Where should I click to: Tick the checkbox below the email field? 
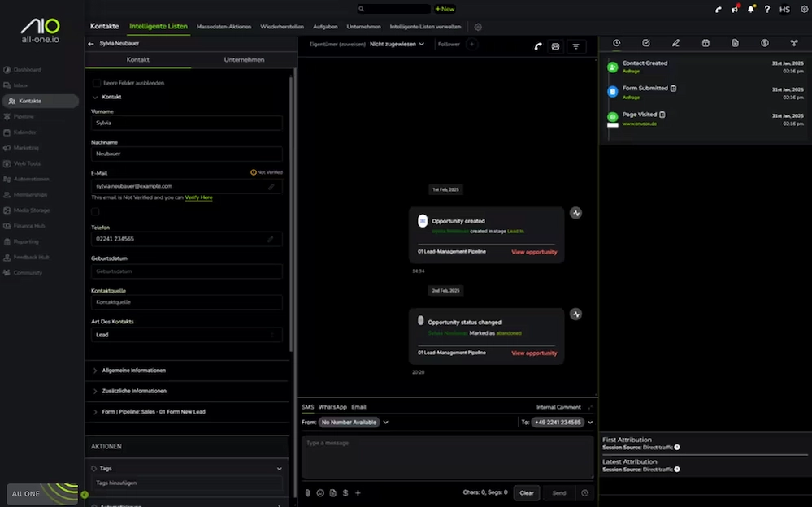click(95, 211)
